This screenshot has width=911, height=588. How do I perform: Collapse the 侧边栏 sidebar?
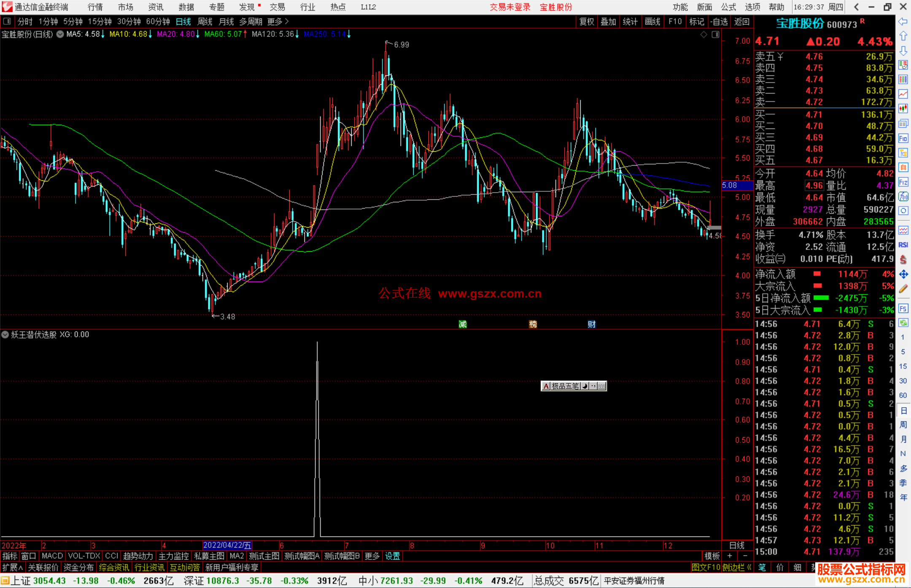(x=737, y=567)
